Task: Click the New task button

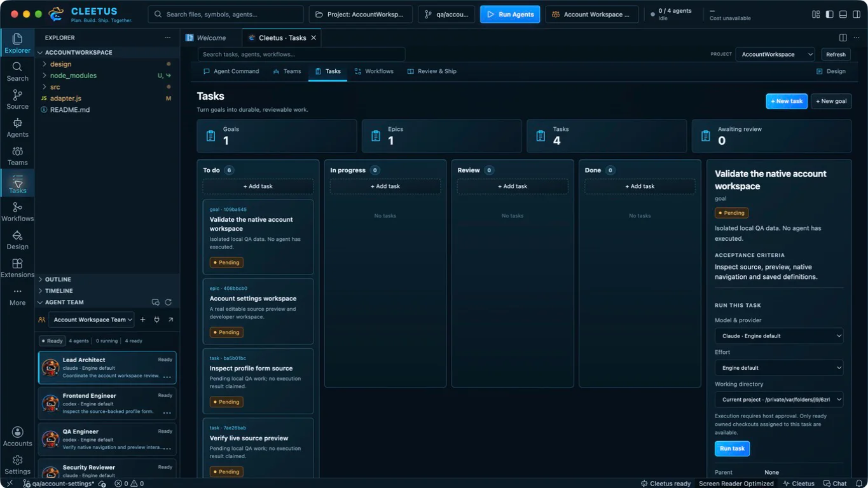Action: 787,101
